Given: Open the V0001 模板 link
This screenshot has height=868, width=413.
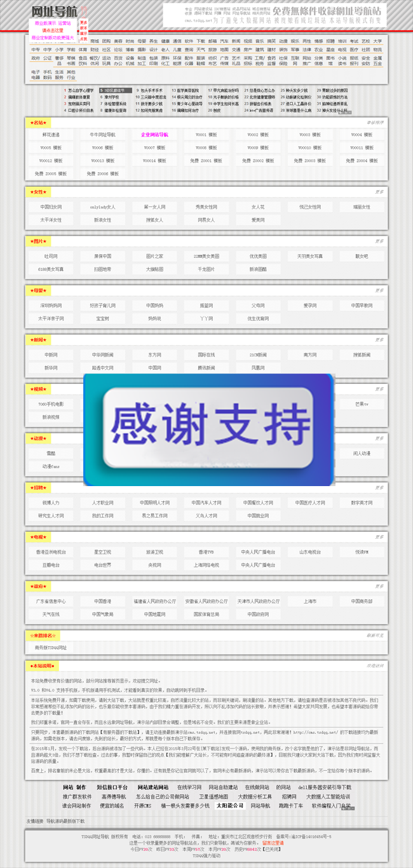Looking at the screenshot, I should pos(207,135).
